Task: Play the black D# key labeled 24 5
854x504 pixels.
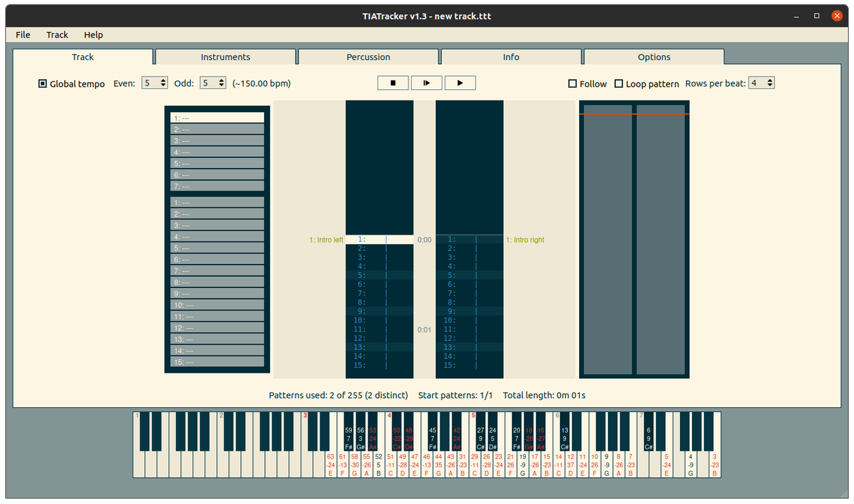Action: [x=492, y=431]
